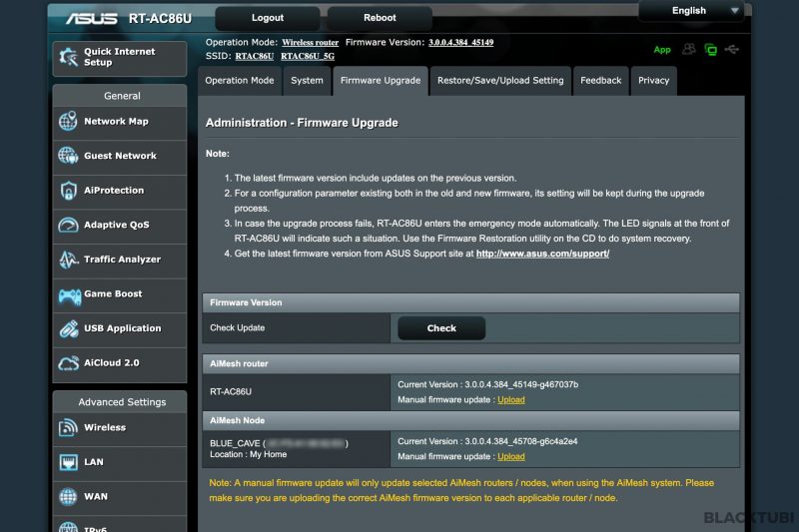Open the Wireless menu item
The image size is (799, 532).
tap(120, 428)
